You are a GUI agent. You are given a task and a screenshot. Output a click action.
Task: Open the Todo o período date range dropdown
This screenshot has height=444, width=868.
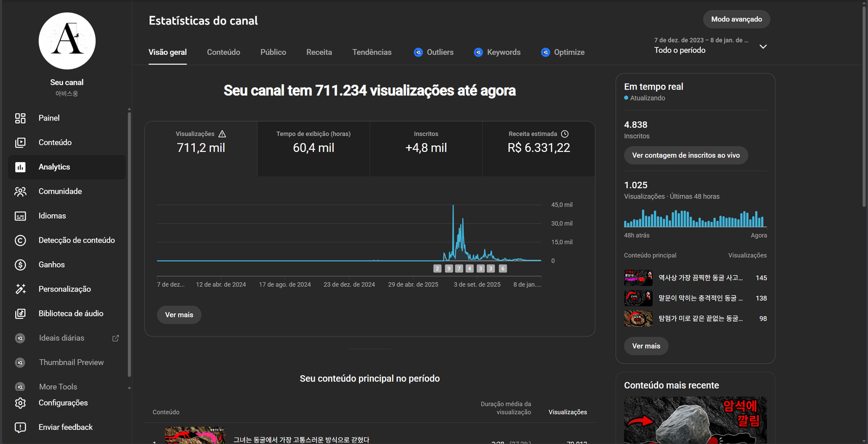(x=710, y=46)
